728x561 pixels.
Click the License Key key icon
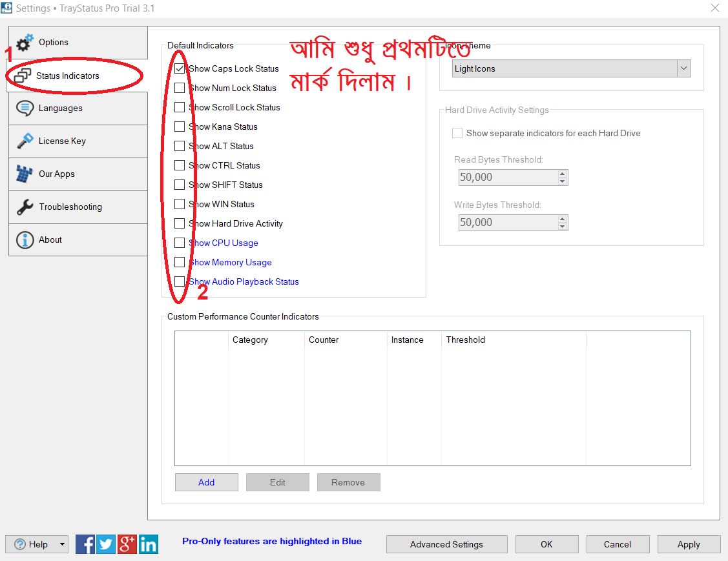25,141
